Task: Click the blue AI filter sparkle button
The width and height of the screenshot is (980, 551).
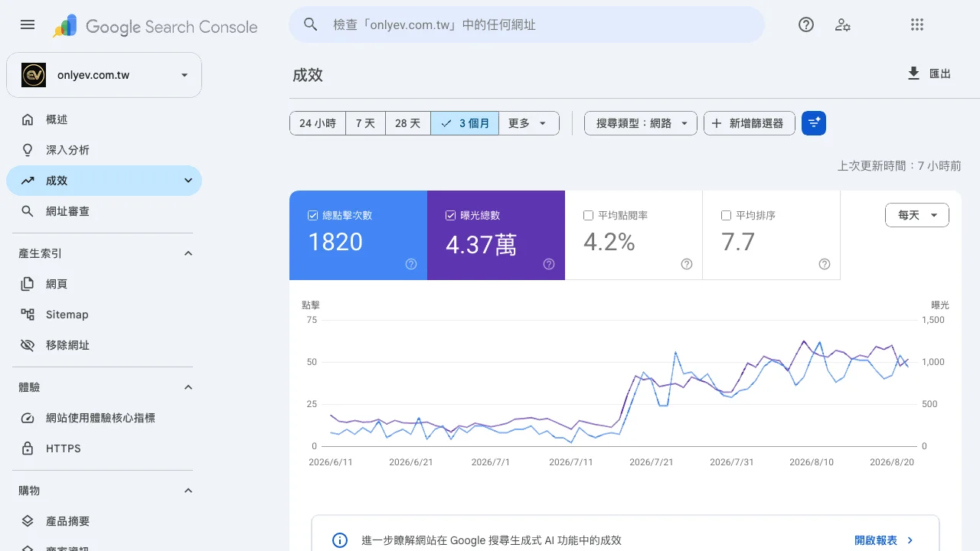Action: point(814,123)
